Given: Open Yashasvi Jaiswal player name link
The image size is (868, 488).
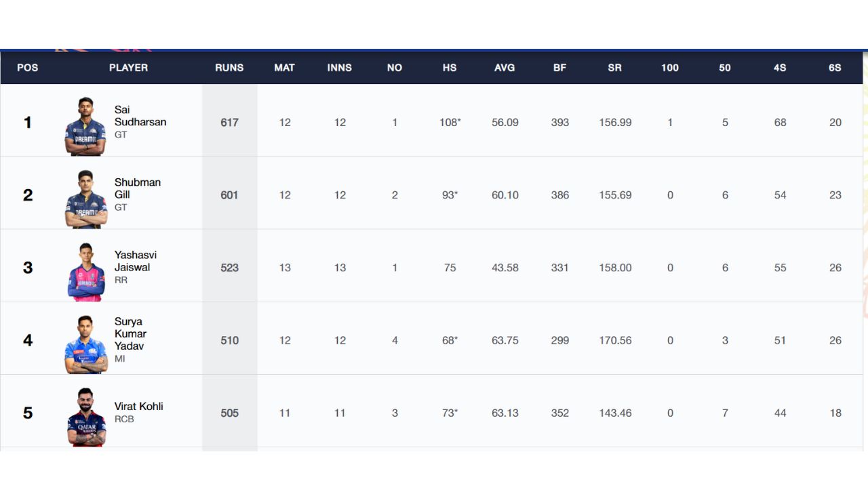Looking at the screenshot, I should (136, 261).
